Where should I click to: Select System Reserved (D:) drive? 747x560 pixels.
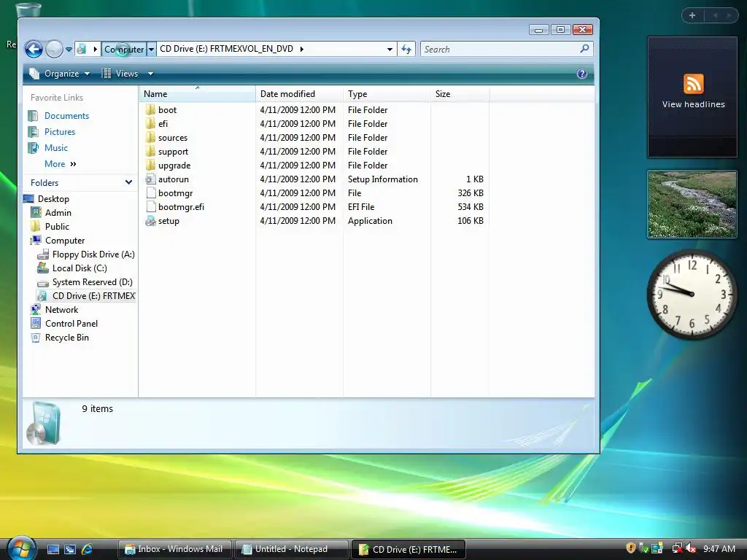coord(93,282)
